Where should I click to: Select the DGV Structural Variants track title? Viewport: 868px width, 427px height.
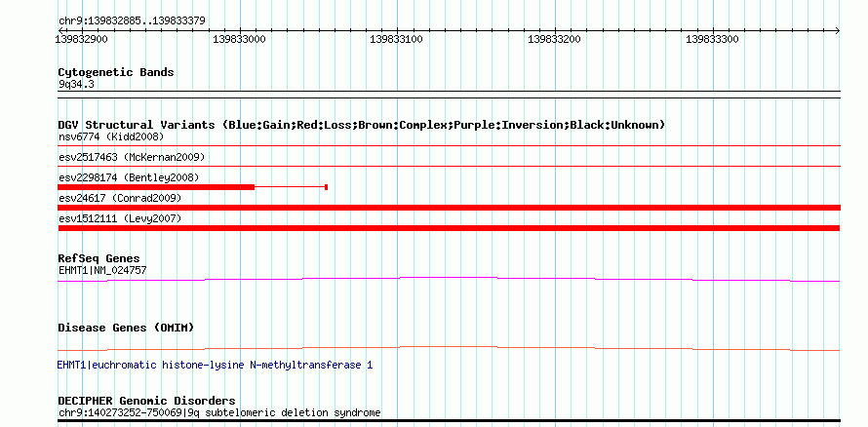362,125
